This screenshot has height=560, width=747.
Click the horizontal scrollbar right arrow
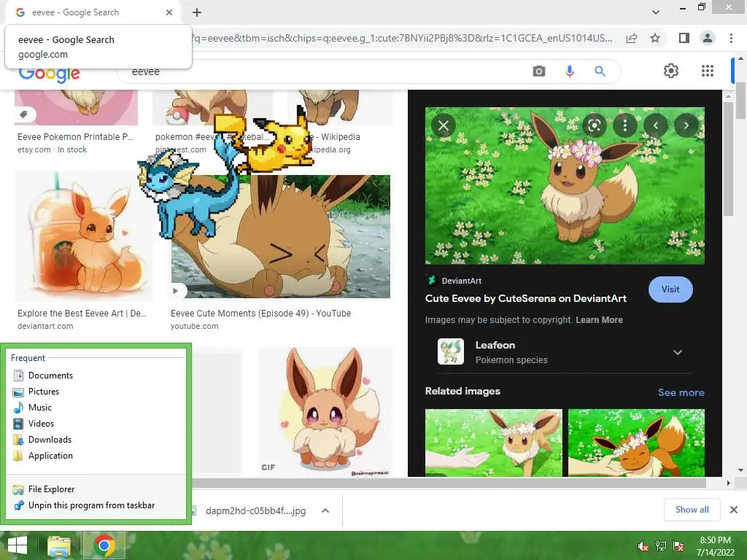click(728, 483)
